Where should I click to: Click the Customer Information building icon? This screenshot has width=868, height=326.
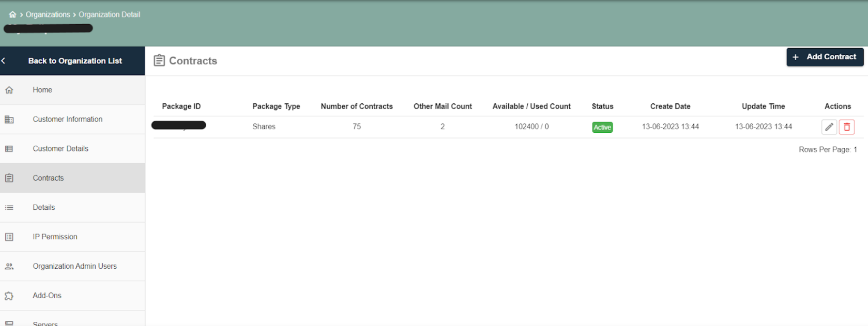click(9, 119)
